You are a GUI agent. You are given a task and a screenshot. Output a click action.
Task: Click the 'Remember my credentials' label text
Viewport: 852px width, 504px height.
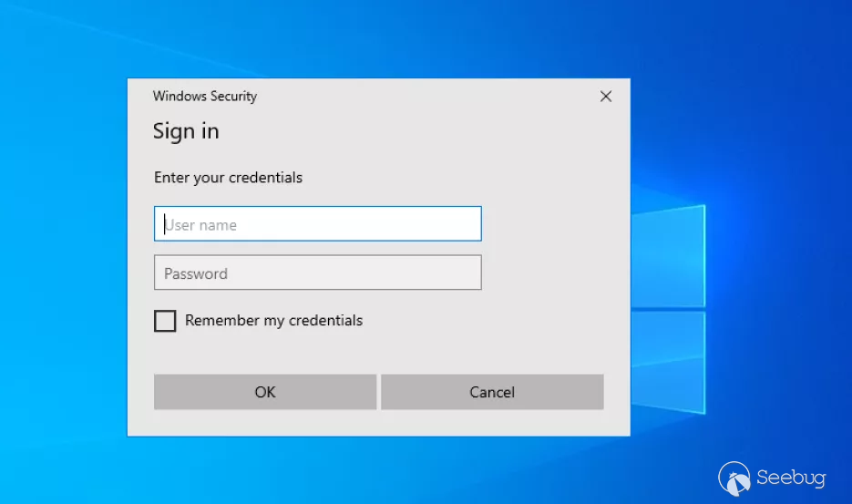[x=273, y=321]
